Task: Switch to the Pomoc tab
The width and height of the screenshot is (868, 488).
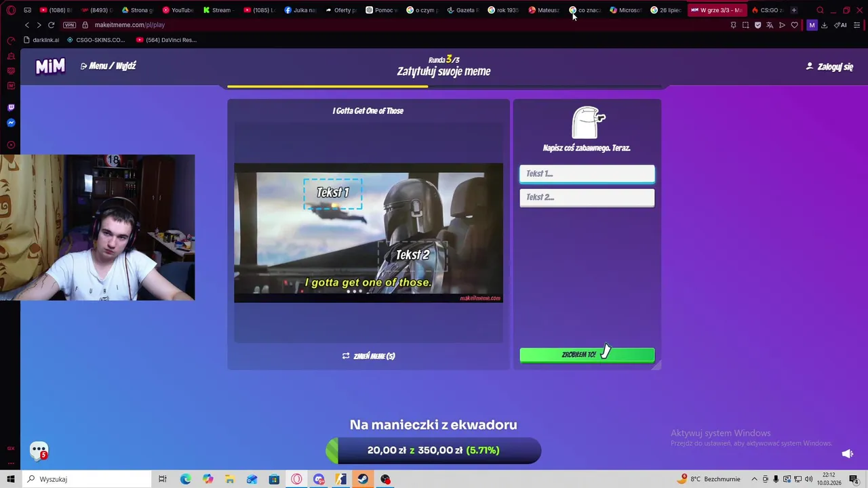Action: point(381,10)
